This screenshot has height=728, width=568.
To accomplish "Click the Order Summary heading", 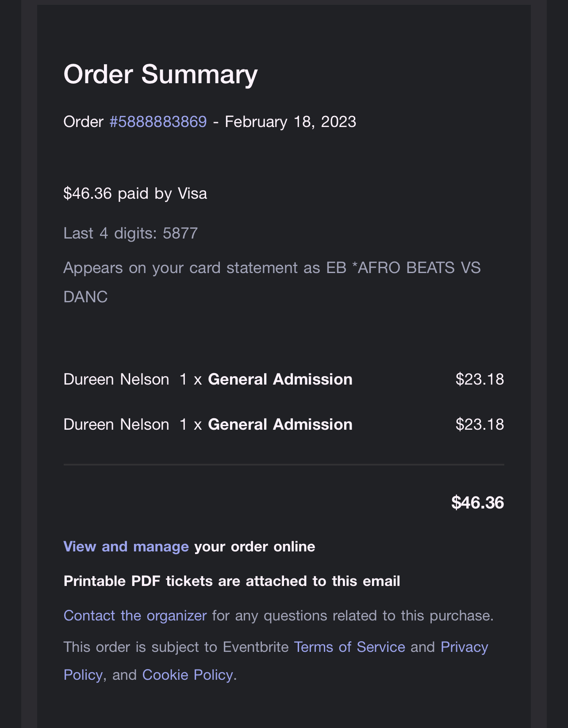I will click(x=160, y=74).
